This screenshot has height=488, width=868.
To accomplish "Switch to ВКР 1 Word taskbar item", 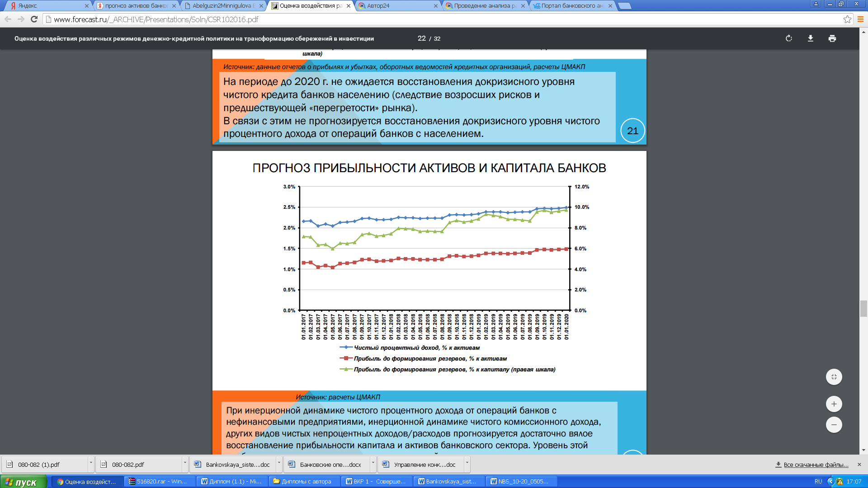I will click(377, 482).
